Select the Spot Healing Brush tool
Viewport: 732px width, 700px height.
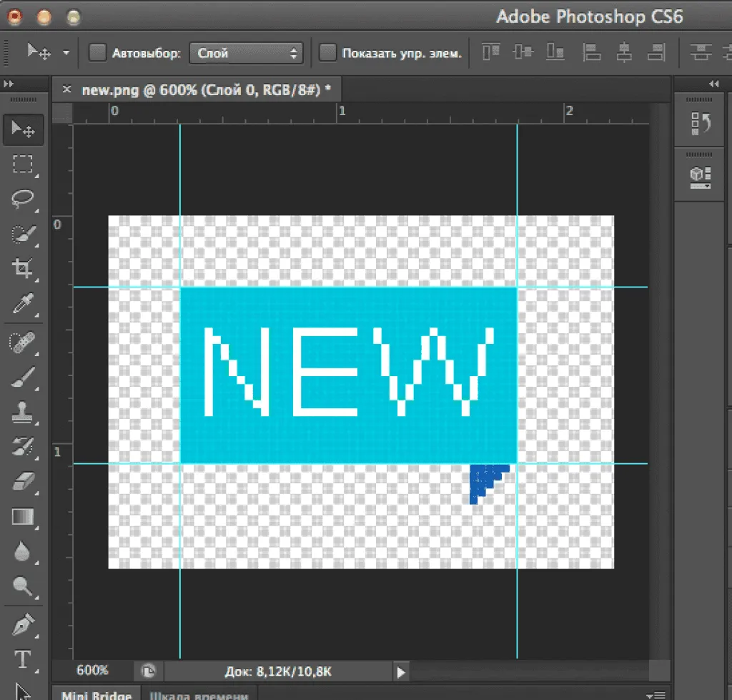coord(24,342)
